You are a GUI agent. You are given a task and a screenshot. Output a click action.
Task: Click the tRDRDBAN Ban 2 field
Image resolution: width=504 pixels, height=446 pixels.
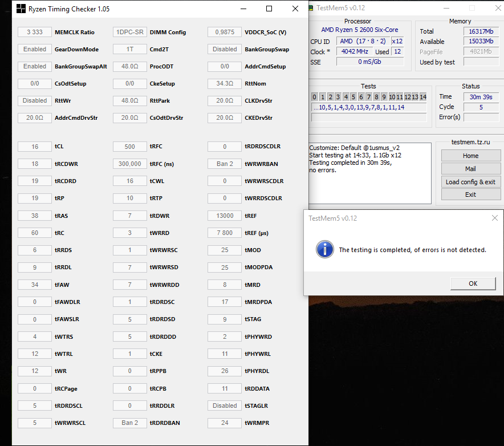tap(130, 423)
